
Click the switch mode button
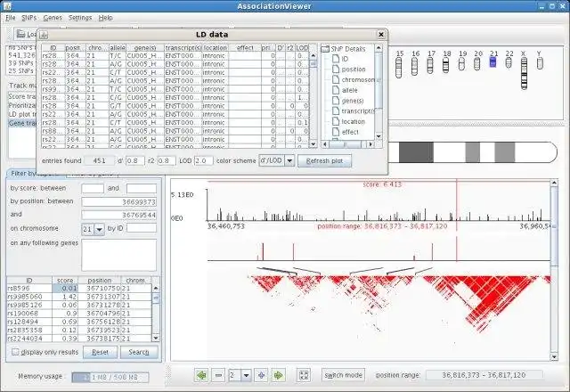(x=343, y=375)
